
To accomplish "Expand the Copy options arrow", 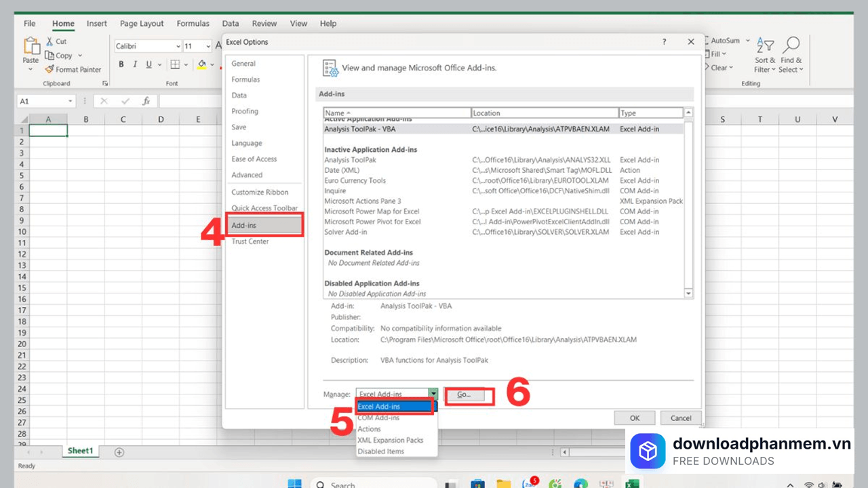I will (80, 56).
